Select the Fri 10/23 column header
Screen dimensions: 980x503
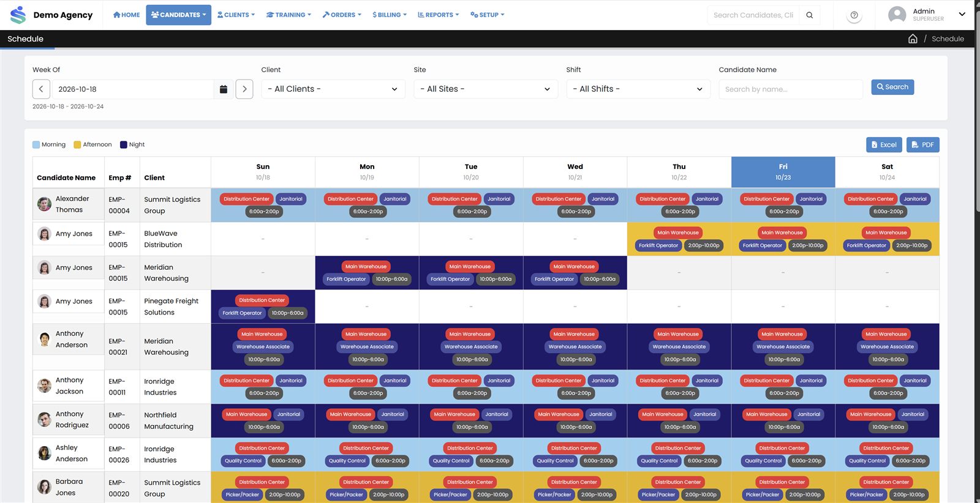(x=783, y=172)
